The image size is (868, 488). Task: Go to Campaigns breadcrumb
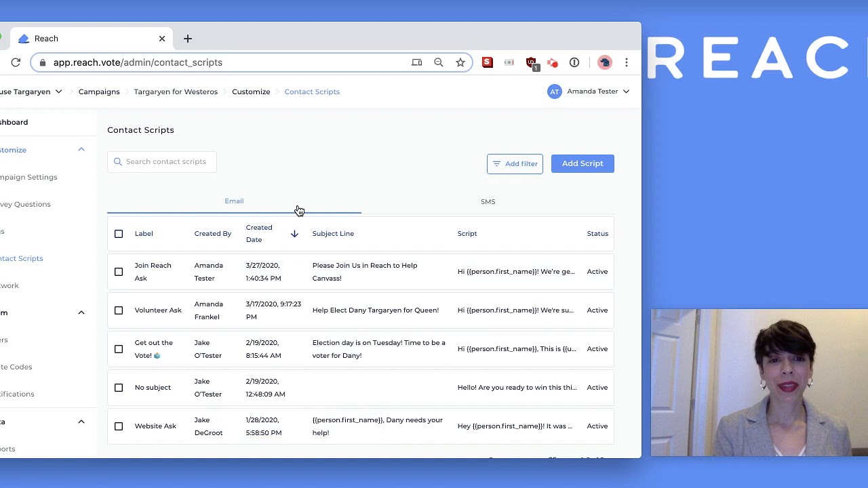tap(99, 91)
